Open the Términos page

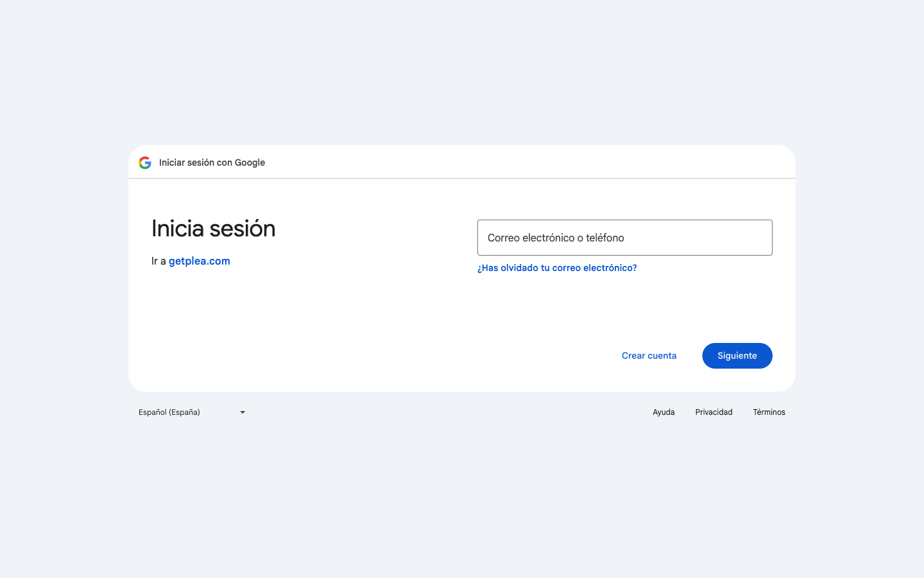point(769,412)
